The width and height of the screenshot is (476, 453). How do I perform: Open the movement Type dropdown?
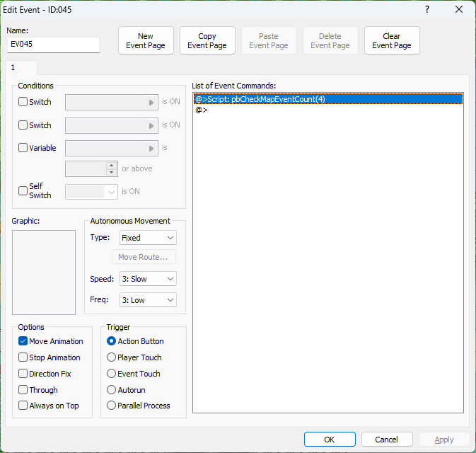tap(148, 238)
